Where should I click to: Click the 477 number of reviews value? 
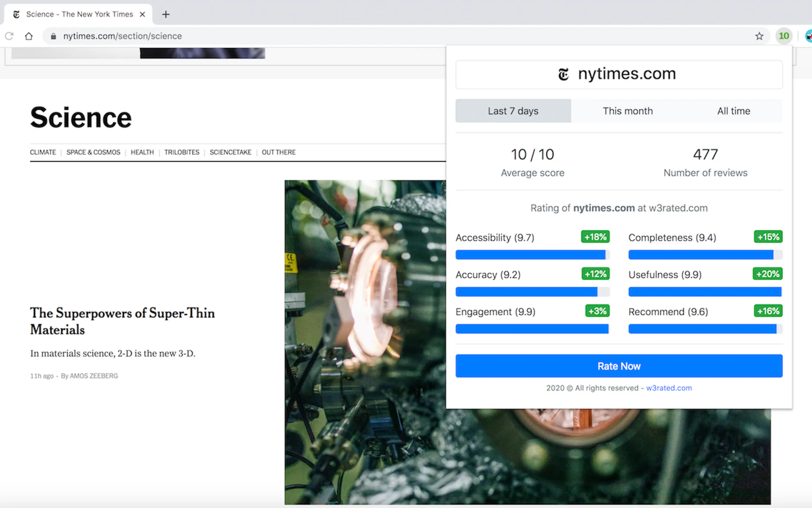[705, 155]
